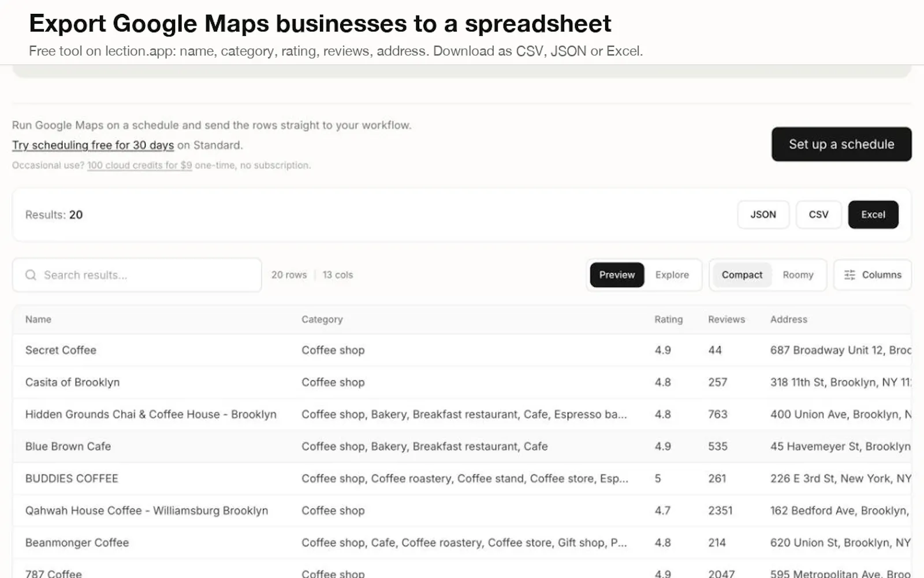Focus the Search results field
Image resolution: width=924 pixels, height=578 pixels.
tap(137, 275)
